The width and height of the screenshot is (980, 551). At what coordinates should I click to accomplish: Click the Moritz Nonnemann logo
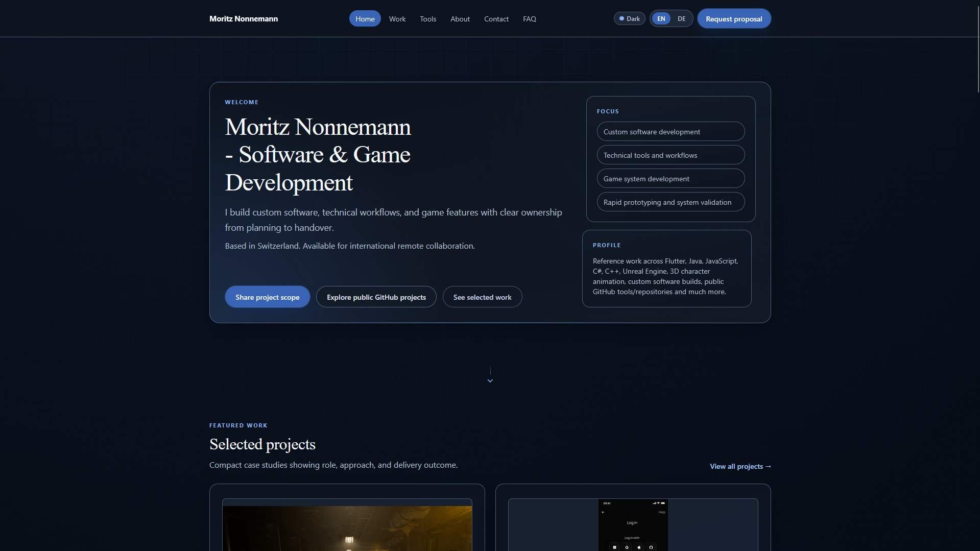(243, 18)
